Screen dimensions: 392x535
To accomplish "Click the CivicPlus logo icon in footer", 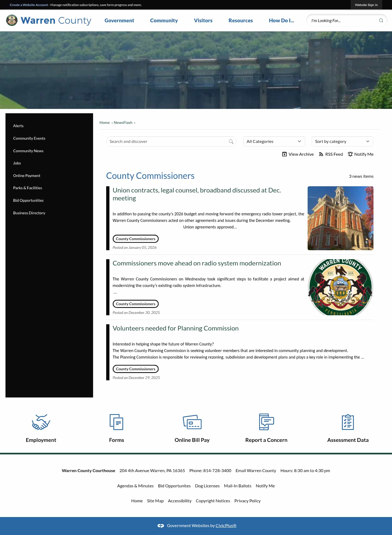I will click(161, 526).
